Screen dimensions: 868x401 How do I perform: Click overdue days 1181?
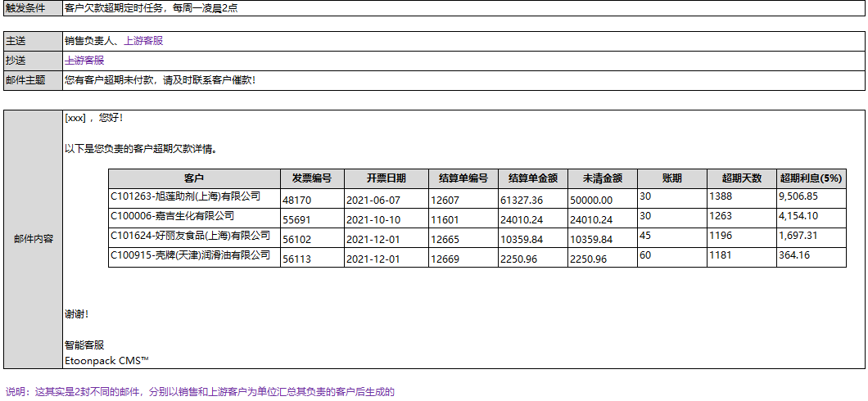click(721, 255)
